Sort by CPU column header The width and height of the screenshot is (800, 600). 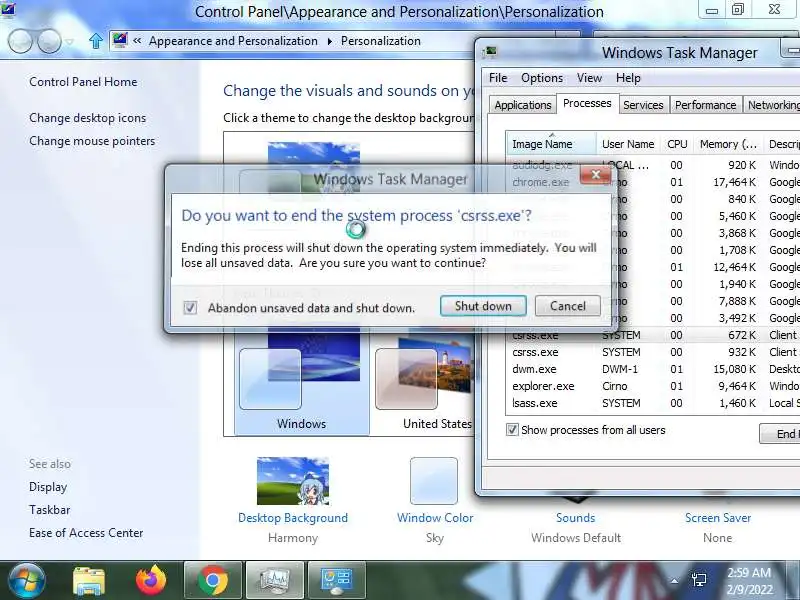(677, 144)
